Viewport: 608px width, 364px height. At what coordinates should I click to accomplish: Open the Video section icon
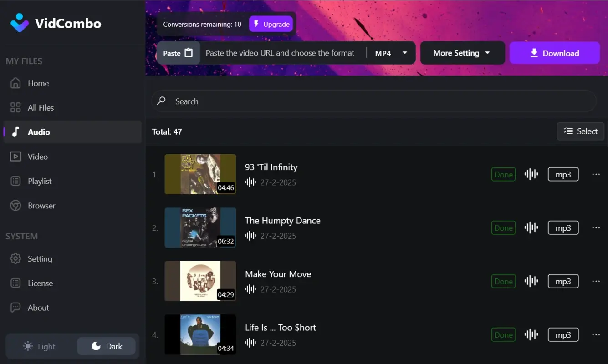(x=15, y=157)
